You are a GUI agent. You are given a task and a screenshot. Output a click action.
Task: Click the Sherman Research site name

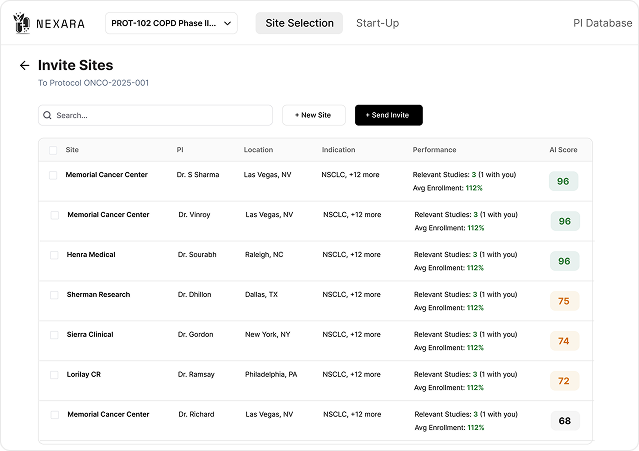click(98, 295)
